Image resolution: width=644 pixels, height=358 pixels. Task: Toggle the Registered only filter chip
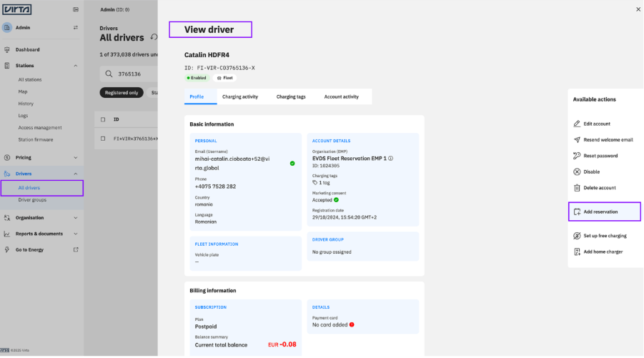point(122,93)
